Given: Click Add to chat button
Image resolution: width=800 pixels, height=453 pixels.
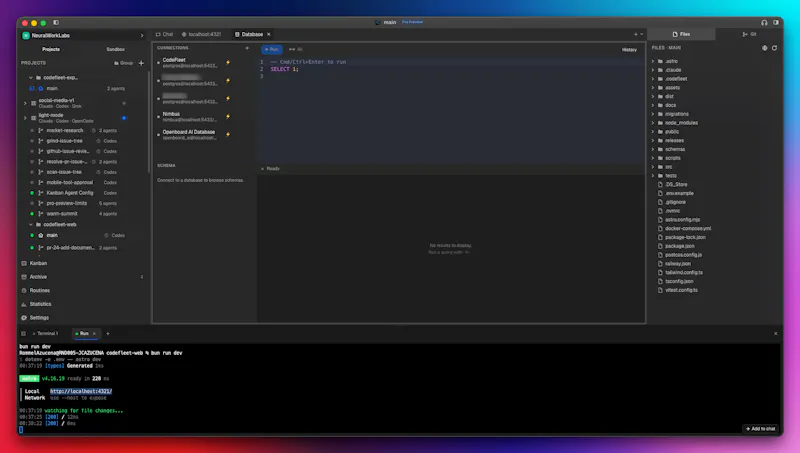Looking at the screenshot, I should pos(760,429).
